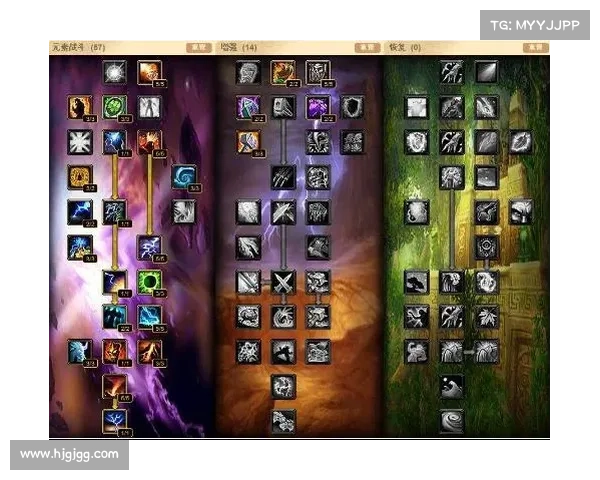Select the orange silhouette talent in Elemental's second row
Image resolution: width=600 pixels, height=480 pixels.
[80, 107]
